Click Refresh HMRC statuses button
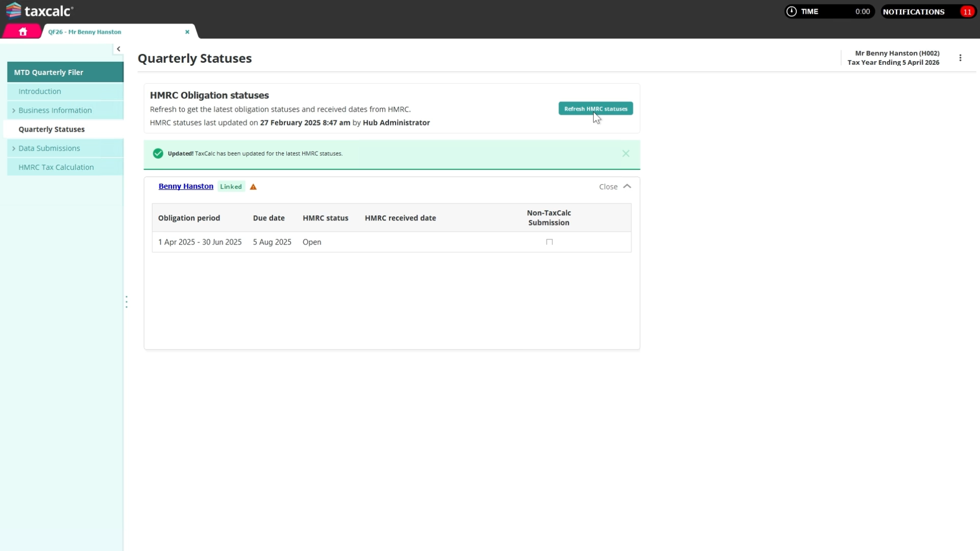Screen dimensions: 980x551 (x=596, y=109)
